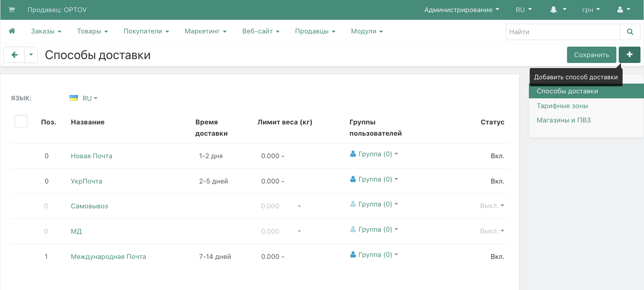
Task: Click the Сохранить button
Action: point(591,55)
